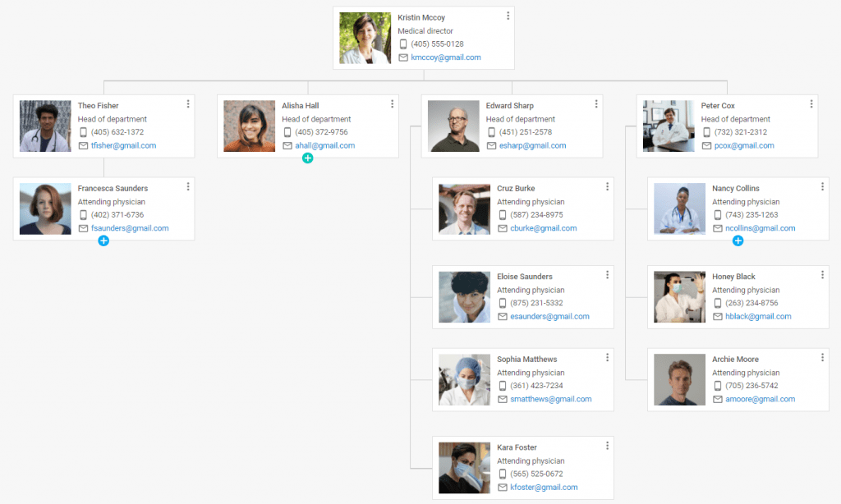Open the options menu on Eloise Saunders' card
This screenshot has width=841, height=504.
607,274
